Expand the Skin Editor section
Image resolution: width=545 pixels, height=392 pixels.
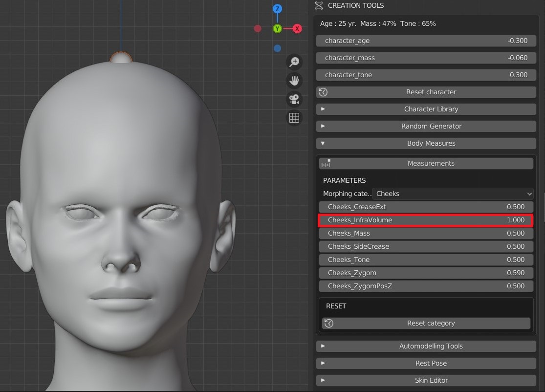[426, 380]
